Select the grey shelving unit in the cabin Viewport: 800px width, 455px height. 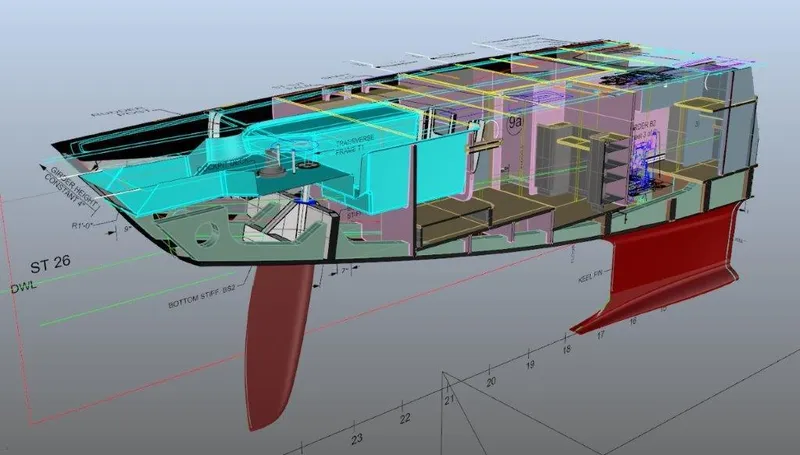point(610,173)
